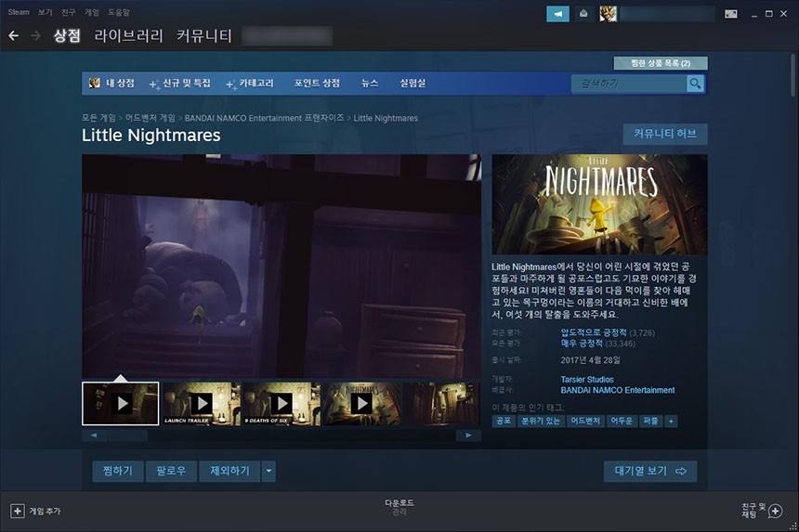
Task: Open the 매우 긍정적 all reviews link
Action: (582, 344)
